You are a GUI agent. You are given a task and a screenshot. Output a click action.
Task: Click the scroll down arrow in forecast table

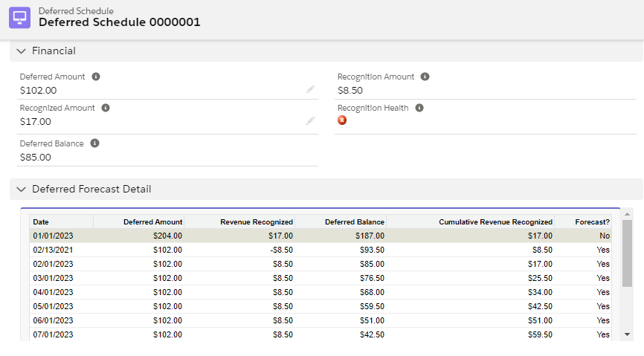click(627, 334)
